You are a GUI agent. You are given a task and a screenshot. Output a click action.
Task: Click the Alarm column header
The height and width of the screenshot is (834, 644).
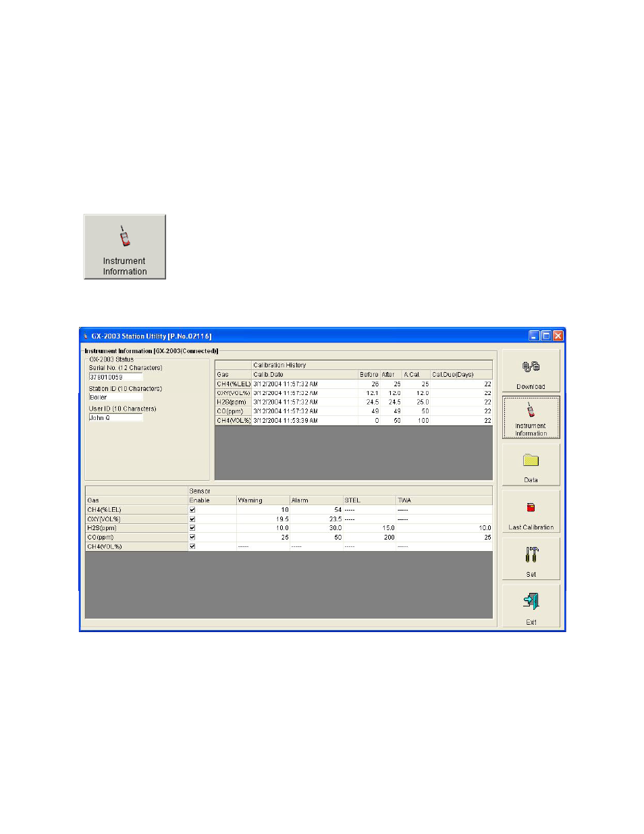click(317, 500)
